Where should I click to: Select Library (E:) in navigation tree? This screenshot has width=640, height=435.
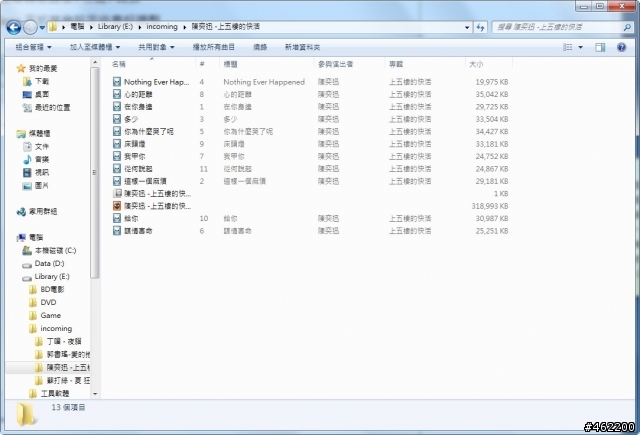pos(52,276)
